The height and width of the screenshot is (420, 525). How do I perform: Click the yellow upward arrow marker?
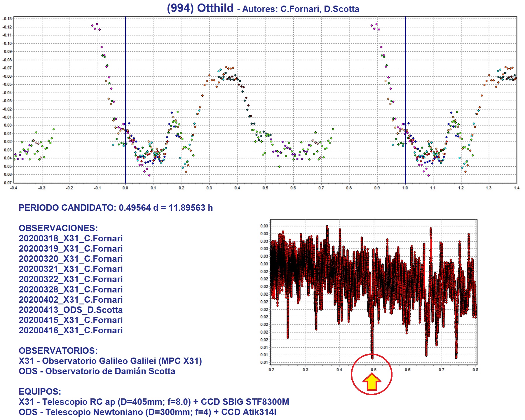point(371,382)
